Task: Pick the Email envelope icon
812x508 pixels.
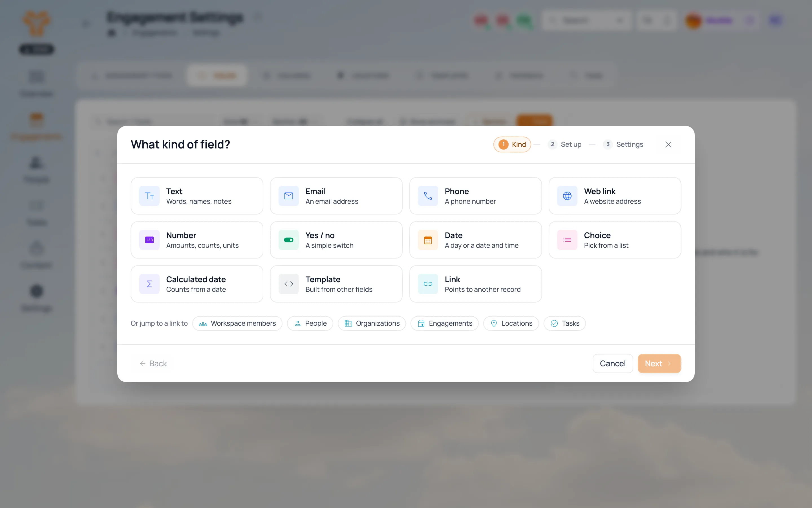Action: [x=288, y=196]
